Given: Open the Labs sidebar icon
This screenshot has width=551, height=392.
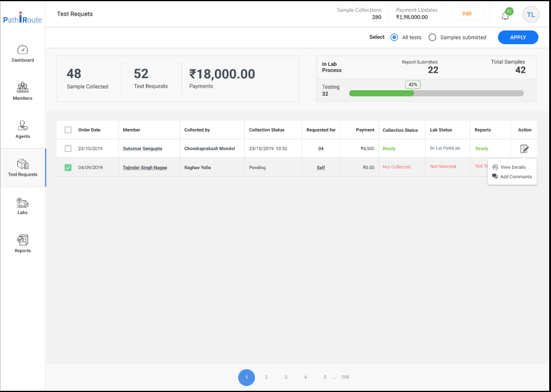Looking at the screenshot, I should [23, 203].
